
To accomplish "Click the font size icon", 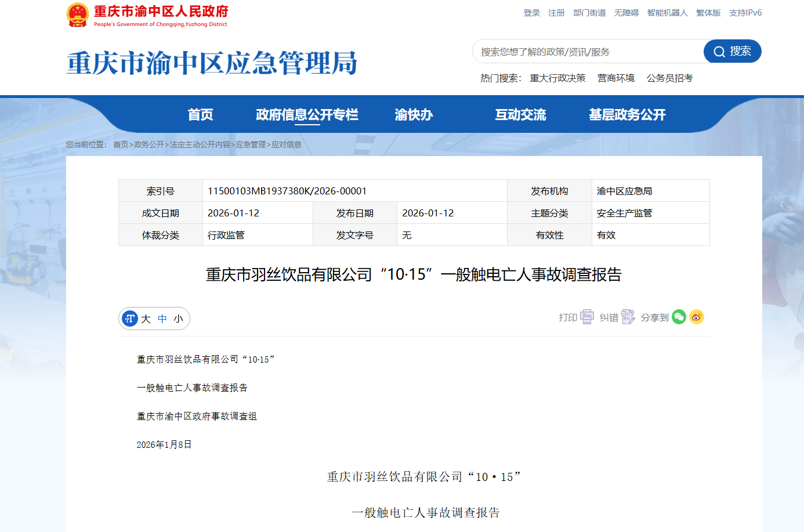I will (130, 319).
